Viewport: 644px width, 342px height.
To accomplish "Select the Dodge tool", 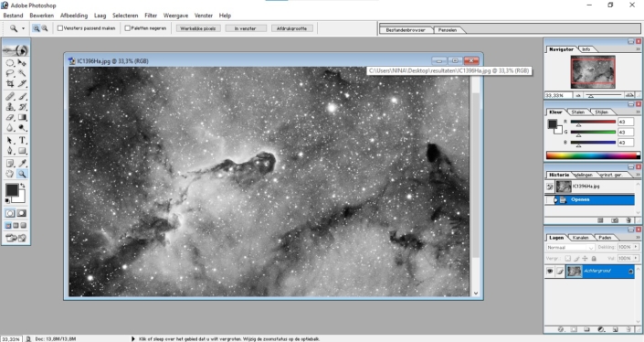I will 22,127.
